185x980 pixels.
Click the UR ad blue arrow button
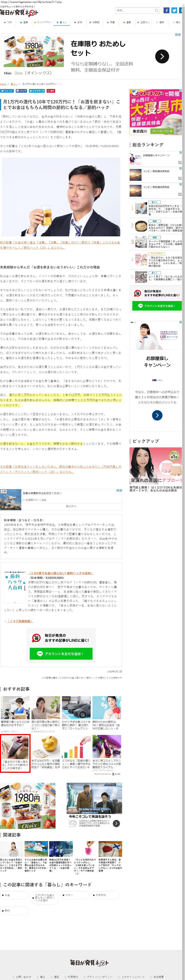click(x=157, y=415)
